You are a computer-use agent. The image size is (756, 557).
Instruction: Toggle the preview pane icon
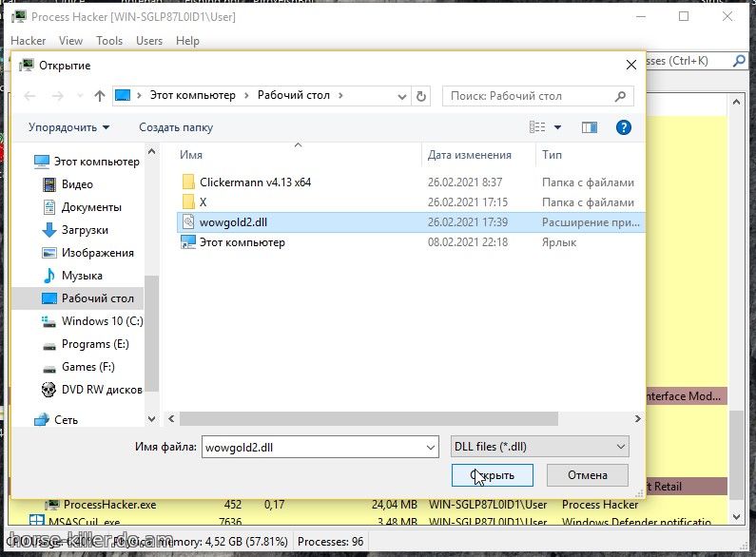(590, 127)
